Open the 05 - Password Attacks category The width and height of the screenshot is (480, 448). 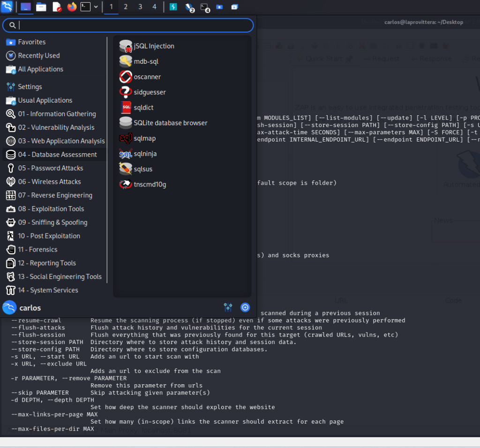point(50,168)
